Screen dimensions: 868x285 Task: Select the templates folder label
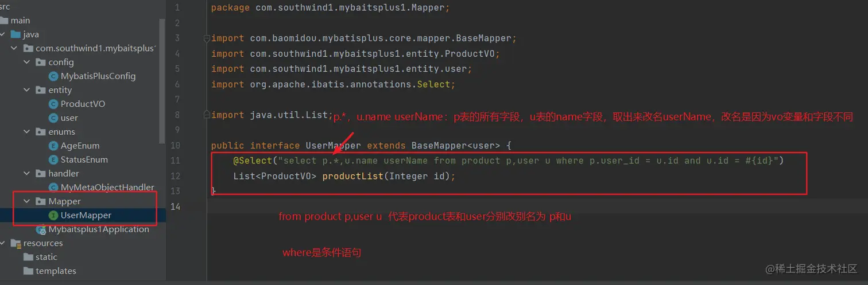pos(56,271)
